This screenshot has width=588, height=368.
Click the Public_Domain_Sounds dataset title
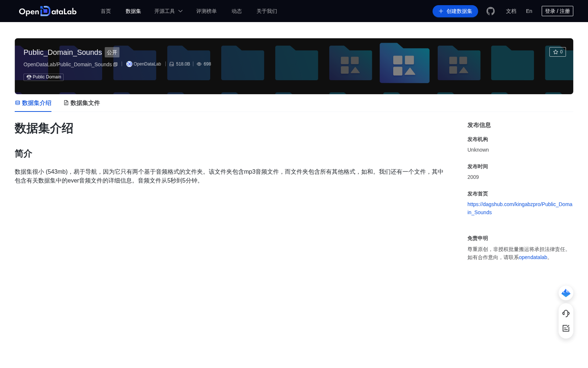coord(63,52)
